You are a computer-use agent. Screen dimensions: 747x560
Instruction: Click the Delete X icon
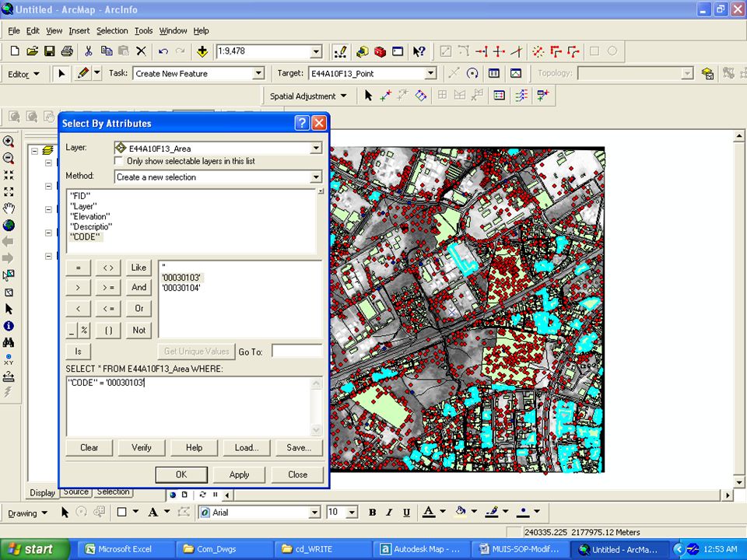tap(141, 51)
